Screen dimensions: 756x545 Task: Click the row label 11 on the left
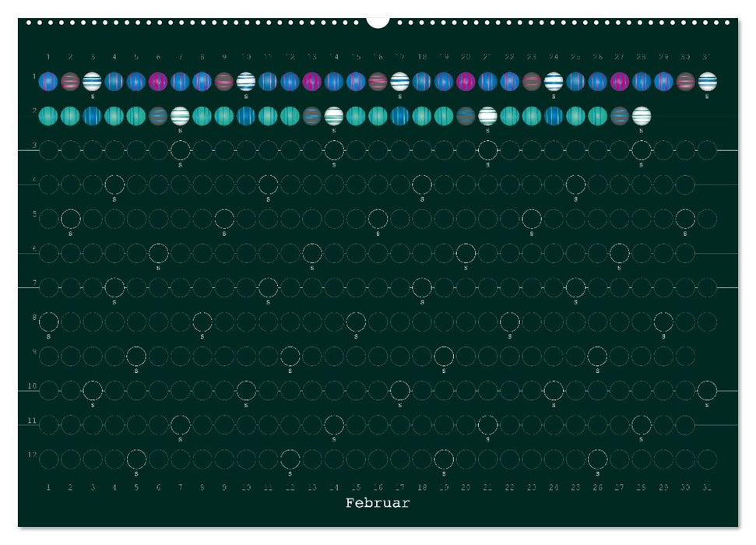tap(32, 420)
